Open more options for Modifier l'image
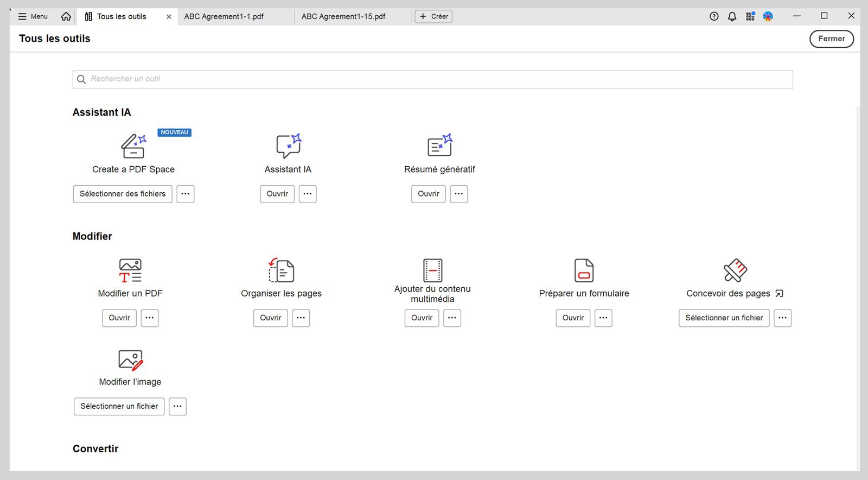 pos(178,406)
